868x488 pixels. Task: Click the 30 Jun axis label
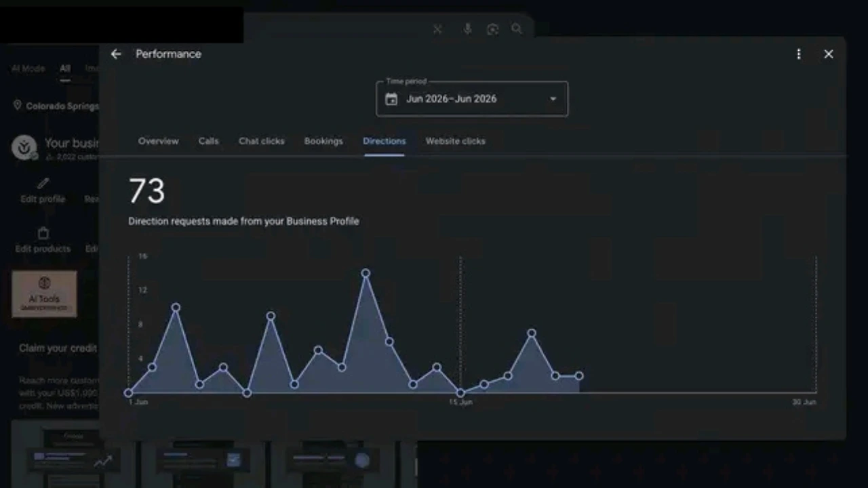[804, 403]
